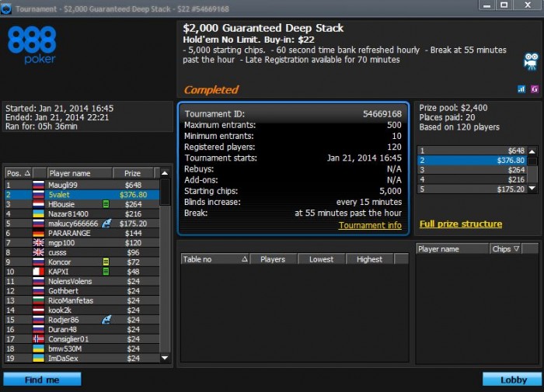Click the shark icon beside makucy666666
Image resolution: width=544 pixels, height=392 pixels.
pos(106,224)
